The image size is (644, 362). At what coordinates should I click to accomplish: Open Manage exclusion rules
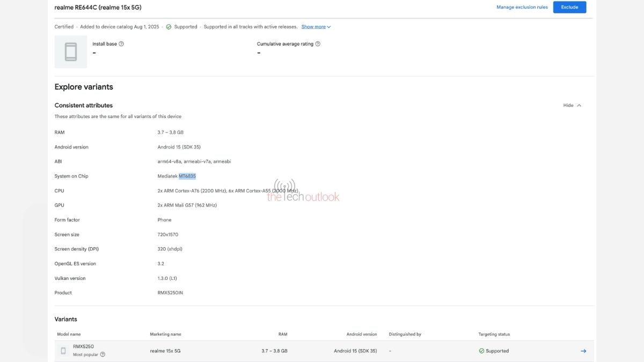click(x=523, y=7)
